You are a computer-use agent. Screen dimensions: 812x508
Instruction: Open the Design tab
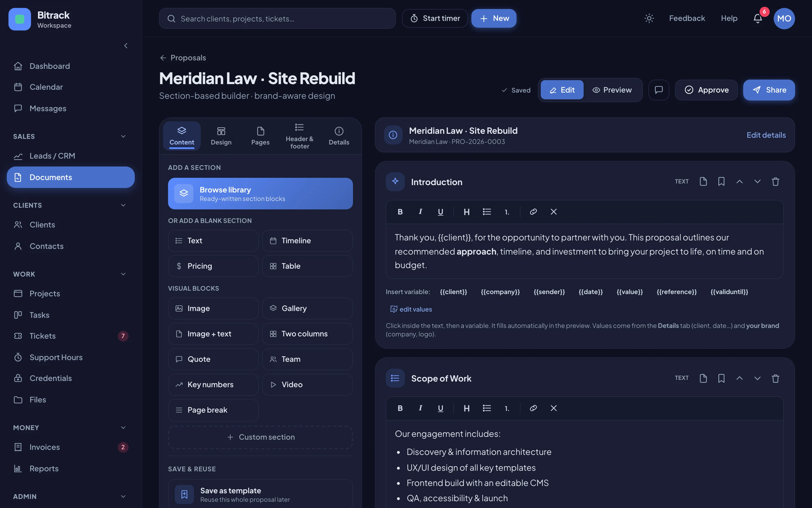pos(221,136)
